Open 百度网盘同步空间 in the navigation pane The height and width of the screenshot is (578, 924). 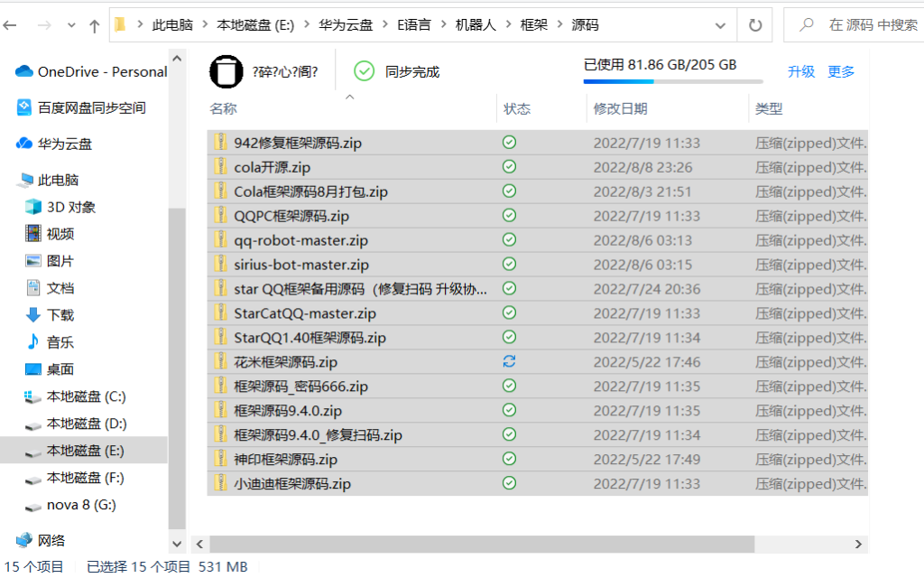point(91,107)
